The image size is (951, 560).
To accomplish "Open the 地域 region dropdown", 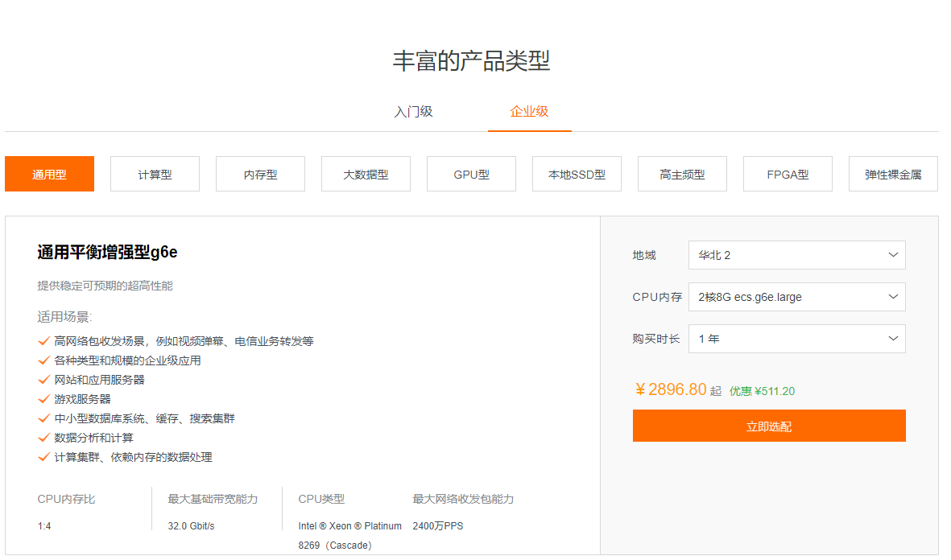I will tap(796, 255).
